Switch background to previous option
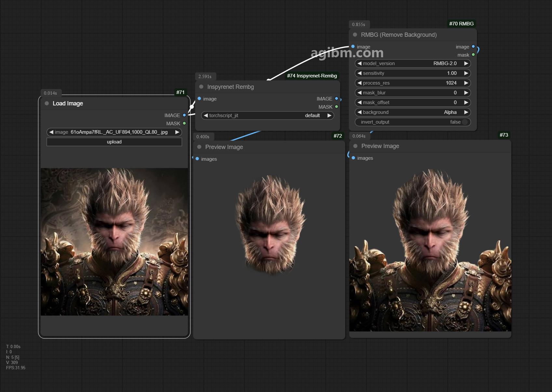 coord(359,112)
